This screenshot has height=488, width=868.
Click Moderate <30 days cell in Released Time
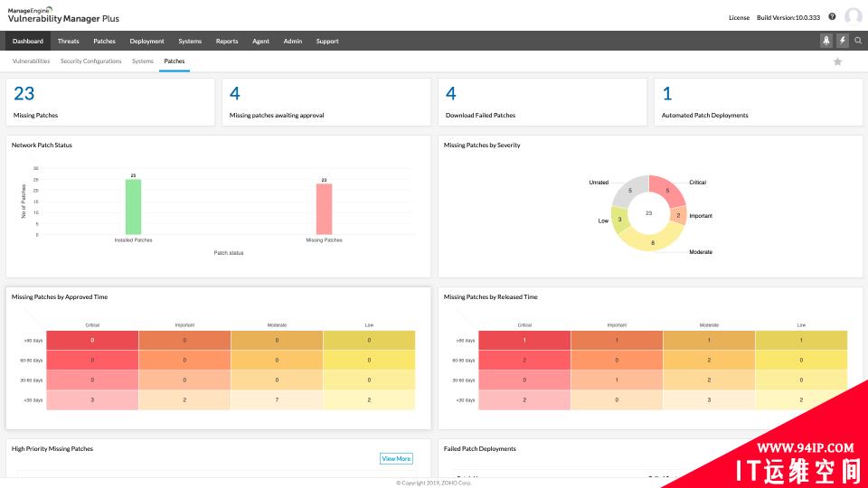click(709, 400)
